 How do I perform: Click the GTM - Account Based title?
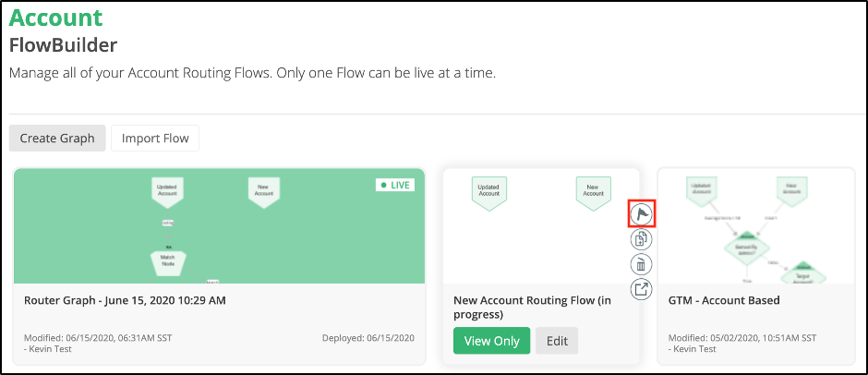(724, 301)
